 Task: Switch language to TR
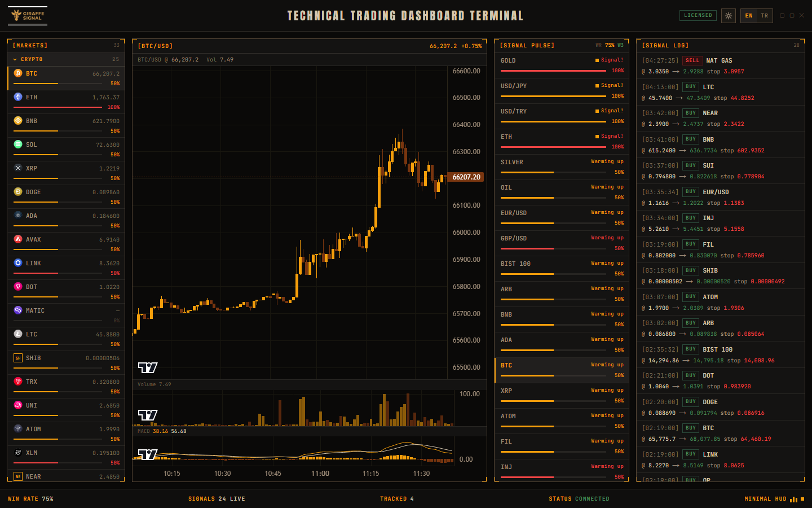click(765, 16)
